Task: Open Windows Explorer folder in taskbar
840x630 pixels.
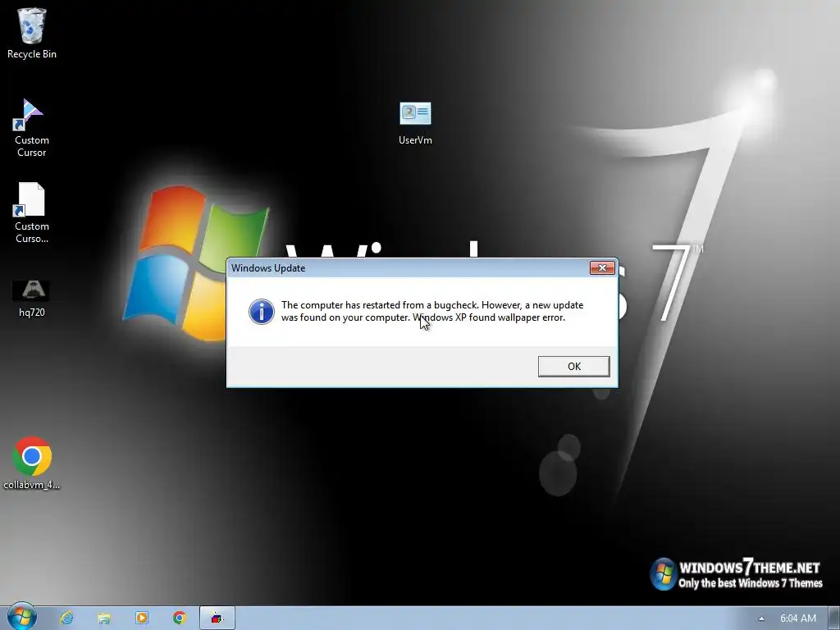Action: tap(104, 618)
